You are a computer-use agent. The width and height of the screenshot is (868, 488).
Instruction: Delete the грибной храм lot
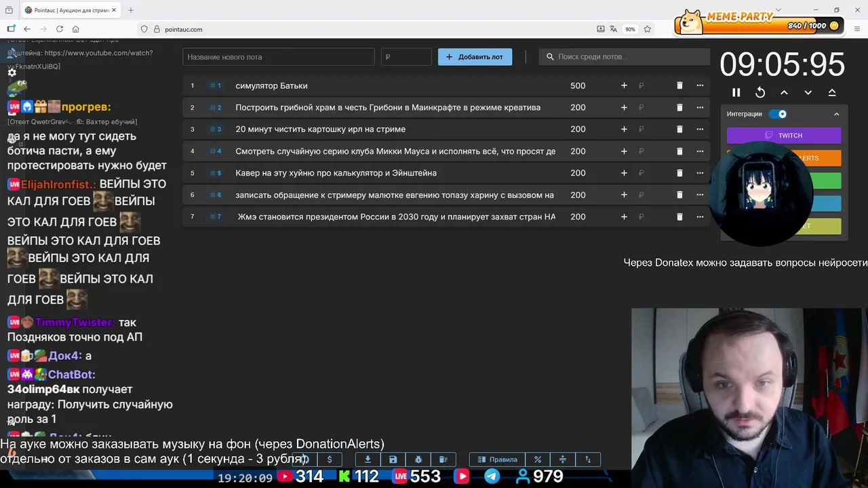(x=679, y=107)
